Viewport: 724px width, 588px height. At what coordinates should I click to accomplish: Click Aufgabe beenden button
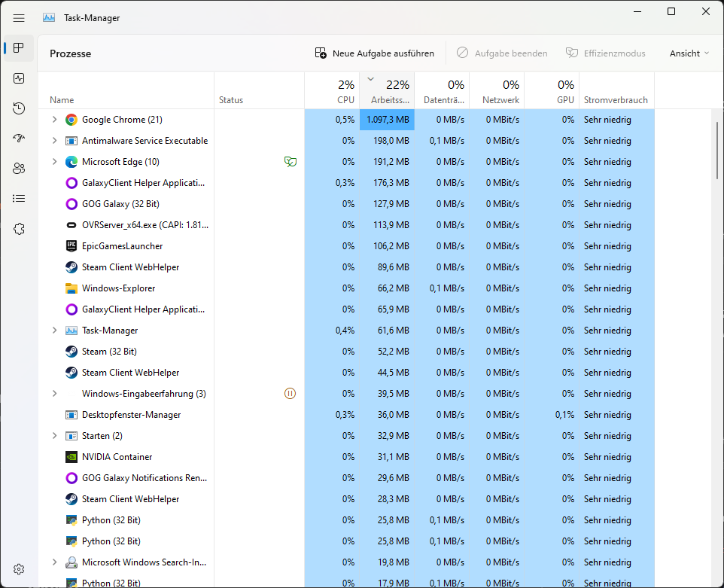point(502,53)
